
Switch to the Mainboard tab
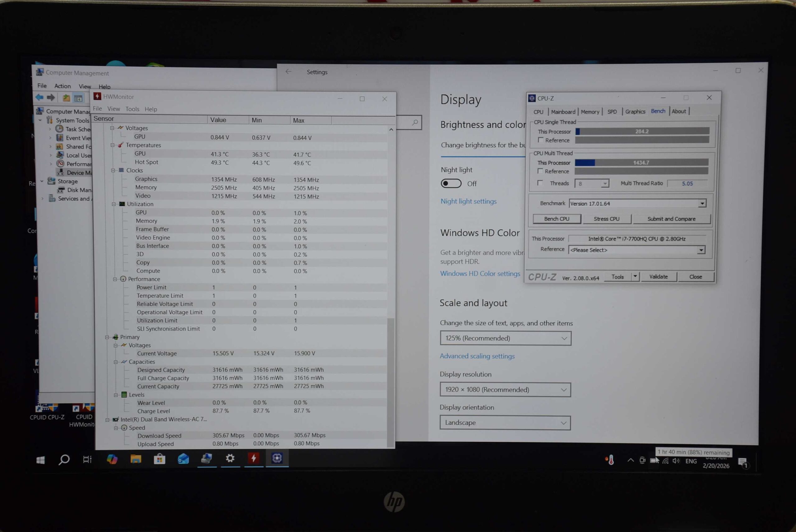563,112
